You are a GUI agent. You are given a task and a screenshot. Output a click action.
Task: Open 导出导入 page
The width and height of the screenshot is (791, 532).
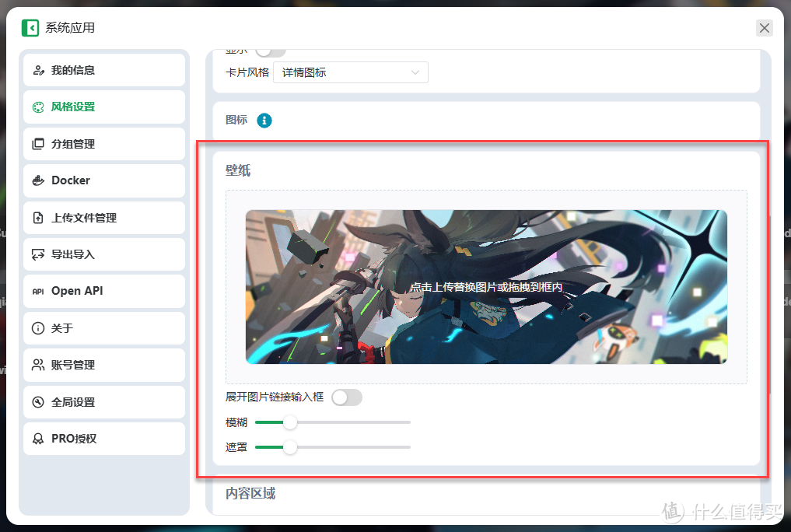[104, 254]
